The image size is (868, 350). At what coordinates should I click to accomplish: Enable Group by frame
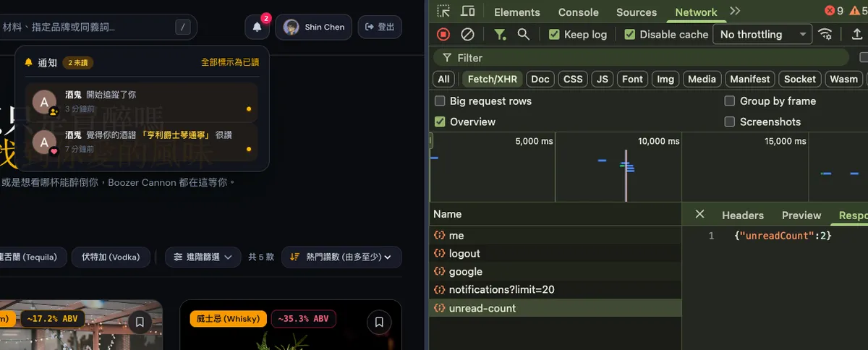(x=730, y=101)
